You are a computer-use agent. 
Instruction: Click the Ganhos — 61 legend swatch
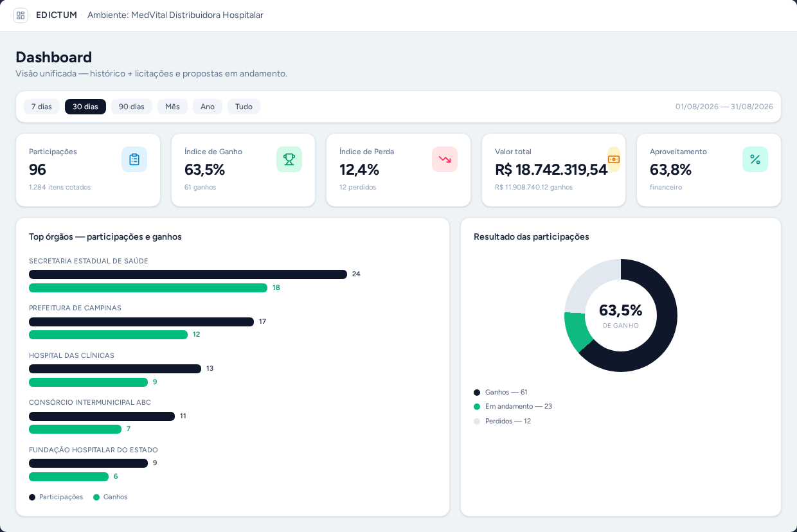[x=477, y=393]
